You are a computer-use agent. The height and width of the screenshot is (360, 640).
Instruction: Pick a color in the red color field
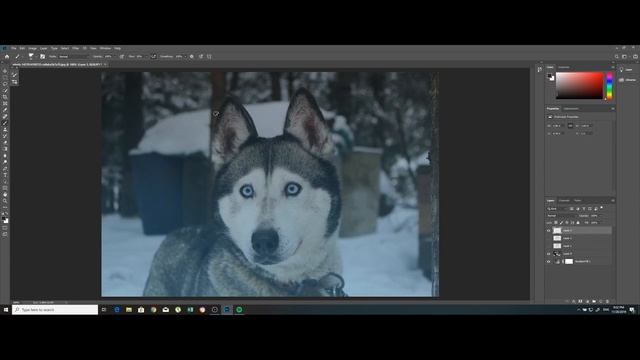pyautogui.click(x=580, y=85)
